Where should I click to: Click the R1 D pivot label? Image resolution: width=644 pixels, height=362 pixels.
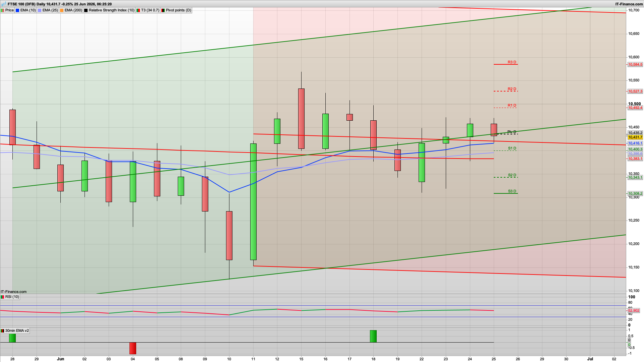512,105
